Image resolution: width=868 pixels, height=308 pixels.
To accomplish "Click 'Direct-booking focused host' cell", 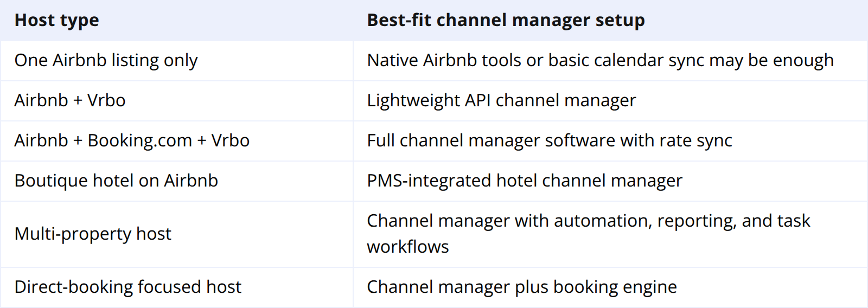I will point(176,287).
